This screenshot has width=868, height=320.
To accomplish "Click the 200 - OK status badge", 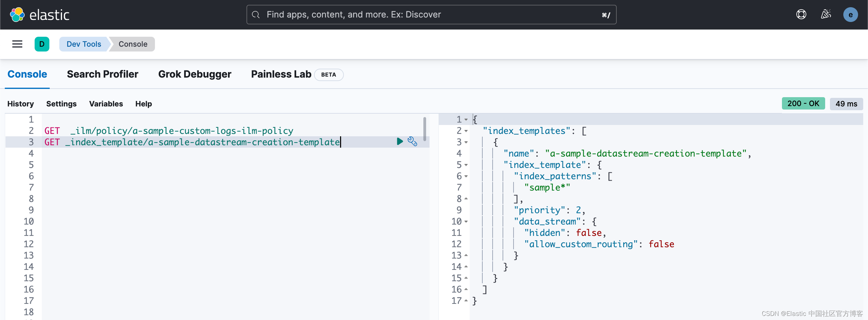I will coord(803,103).
